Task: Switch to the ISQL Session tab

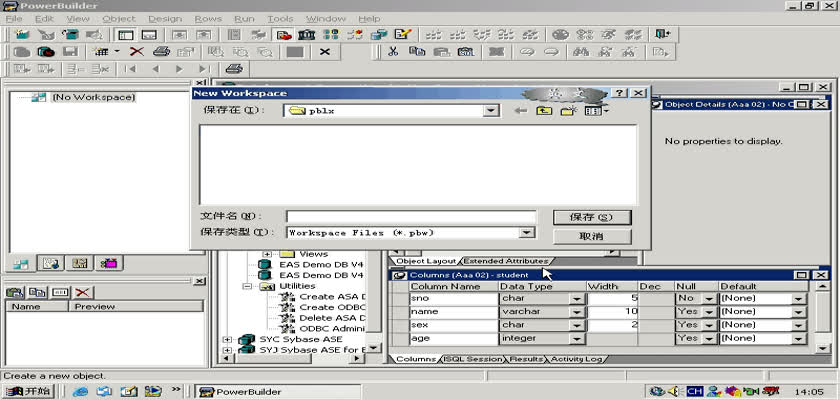Action: pos(474,359)
